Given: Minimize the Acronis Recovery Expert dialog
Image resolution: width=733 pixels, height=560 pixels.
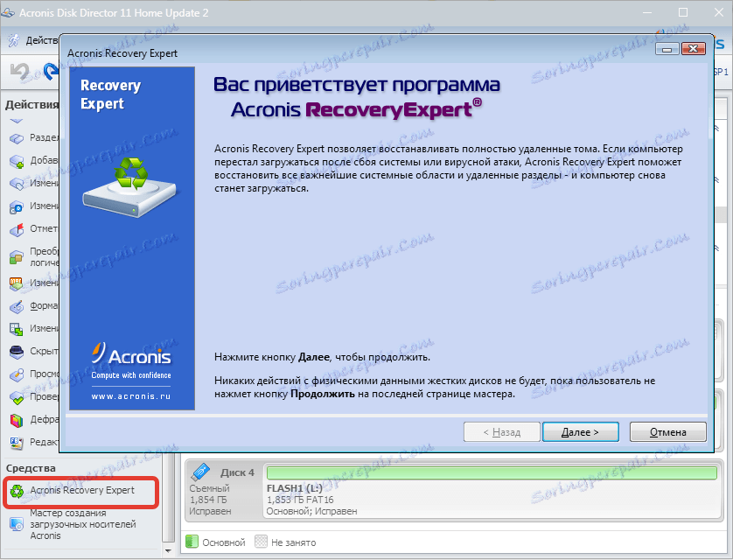Looking at the screenshot, I should coord(667,49).
